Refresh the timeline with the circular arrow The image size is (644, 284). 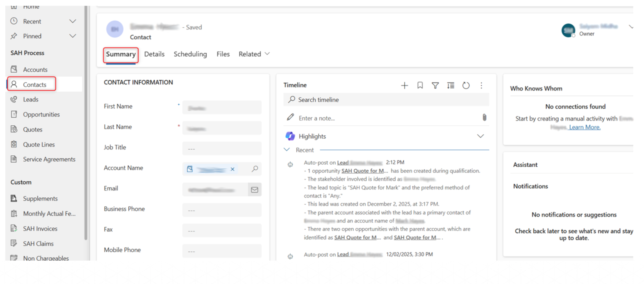[466, 86]
